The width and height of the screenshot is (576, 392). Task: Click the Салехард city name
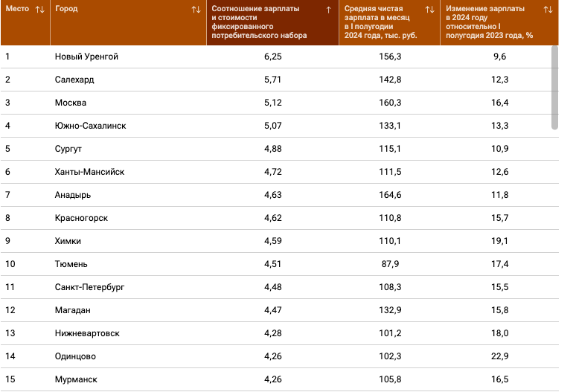click(x=74, y=80)
